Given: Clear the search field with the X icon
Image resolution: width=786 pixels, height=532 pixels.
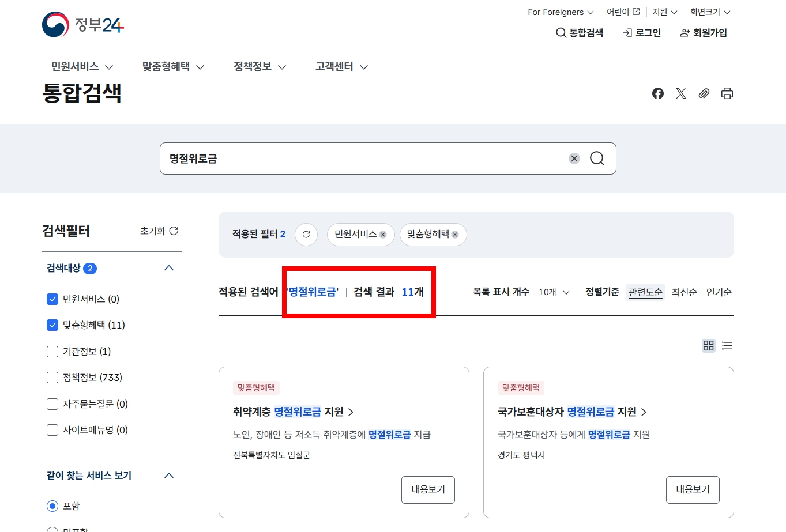Looking at the screenshot, I should [x=574, y=158].
